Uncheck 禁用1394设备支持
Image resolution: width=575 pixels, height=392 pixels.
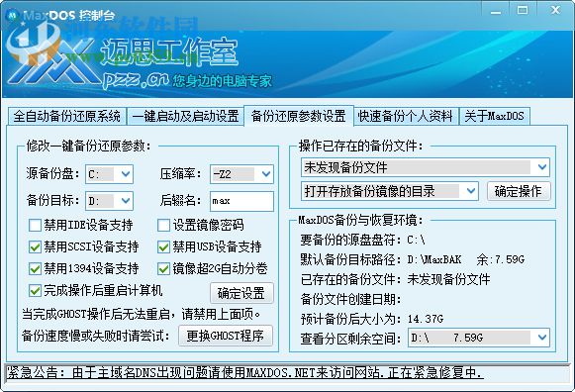coord(35,269)
